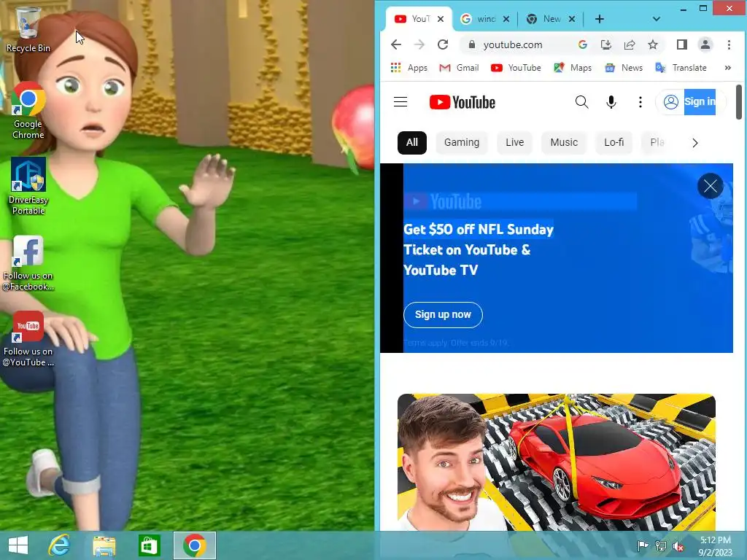Click the YouTube logo
747x560 pixels.
pos(462,102)
